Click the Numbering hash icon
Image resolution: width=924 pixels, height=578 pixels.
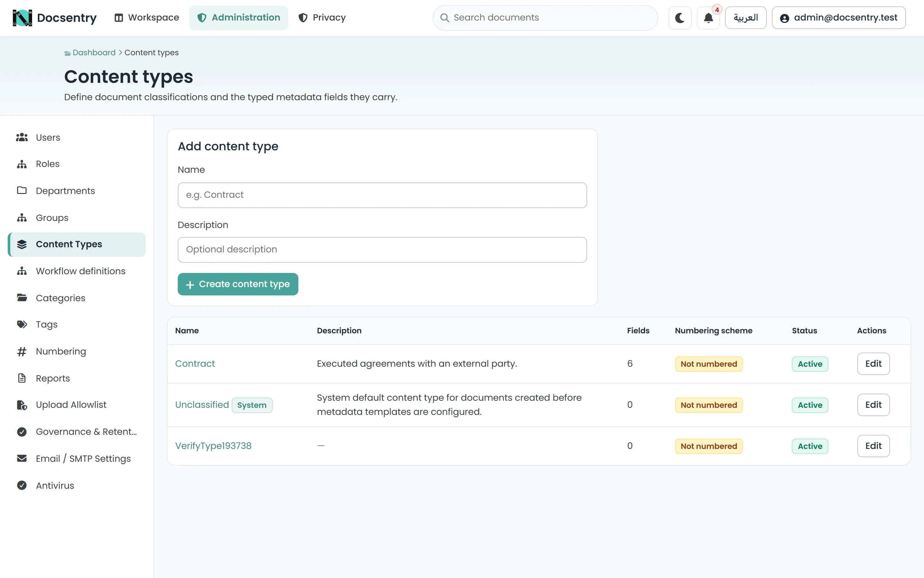tap(22, 351)
